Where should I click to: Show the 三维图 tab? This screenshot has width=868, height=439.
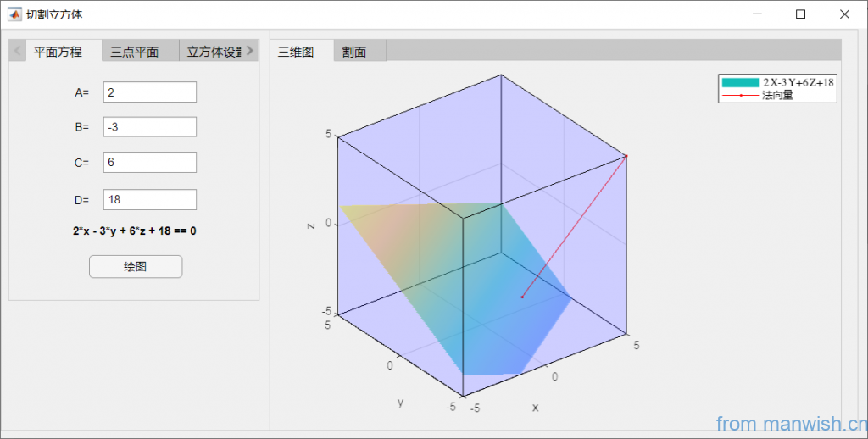click(x=296, y=52)
